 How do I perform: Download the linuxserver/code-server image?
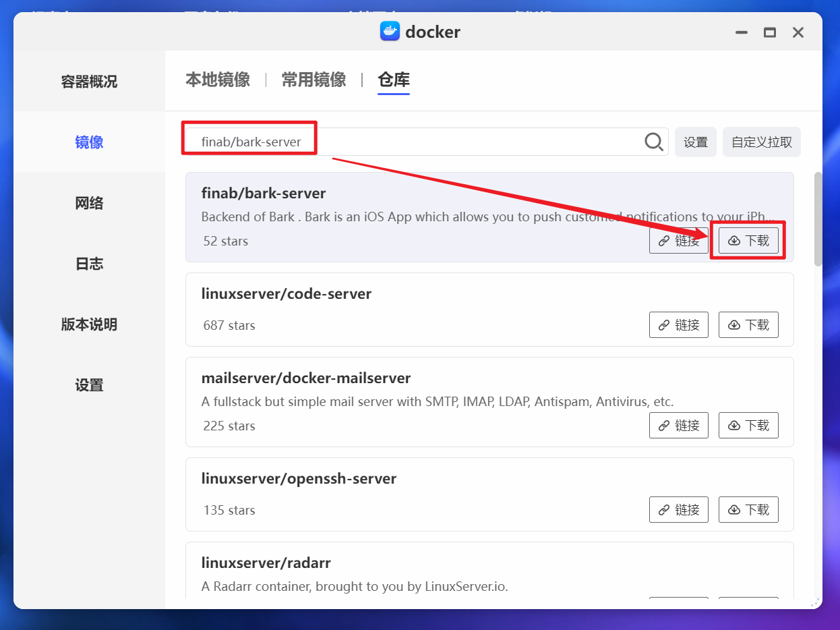[748, 325]
